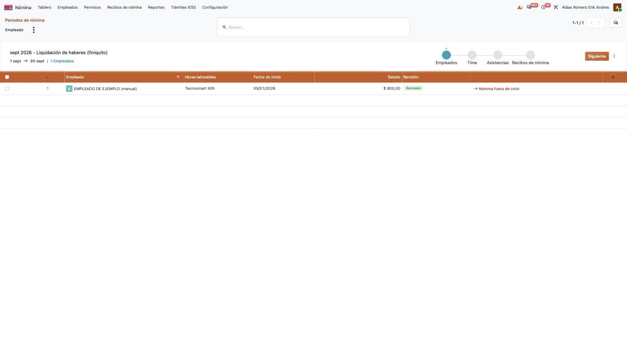Open the Recibos de nómina menu
The width and height of the screenshot is (627, 364).
[x=125, y=7]
